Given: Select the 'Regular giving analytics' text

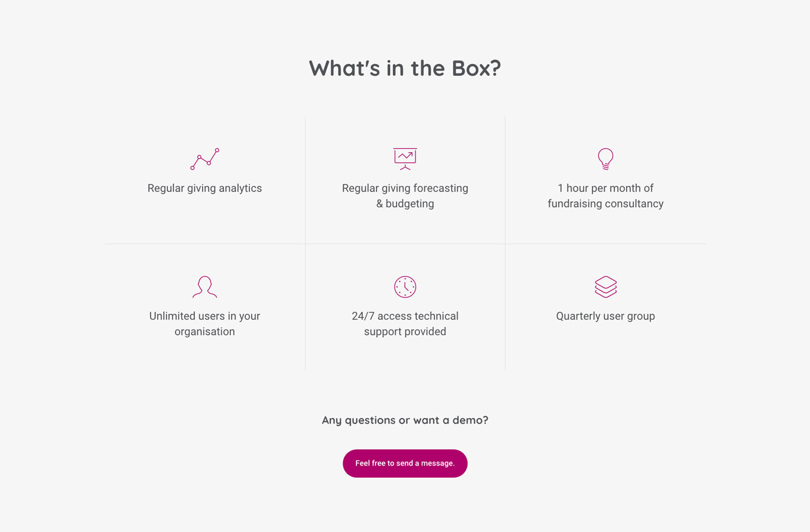Looking at the screenshot, I should 205,189.
